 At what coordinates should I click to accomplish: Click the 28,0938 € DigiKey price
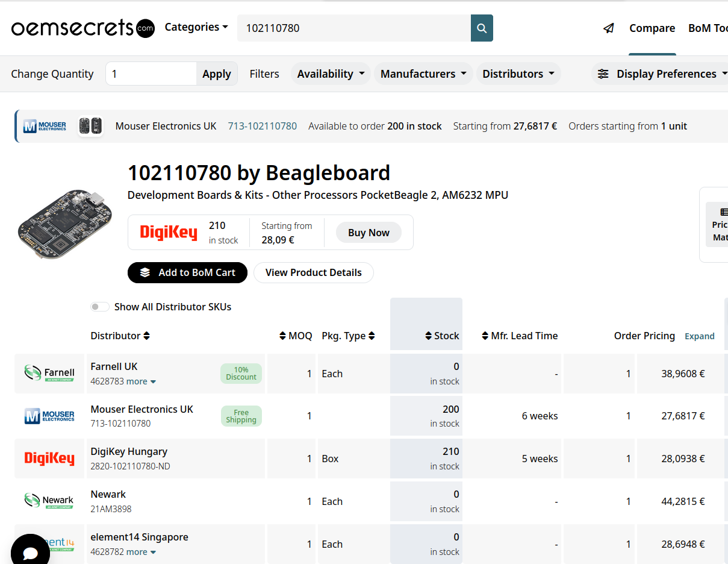pyautogui.click(x=683, y=459)
